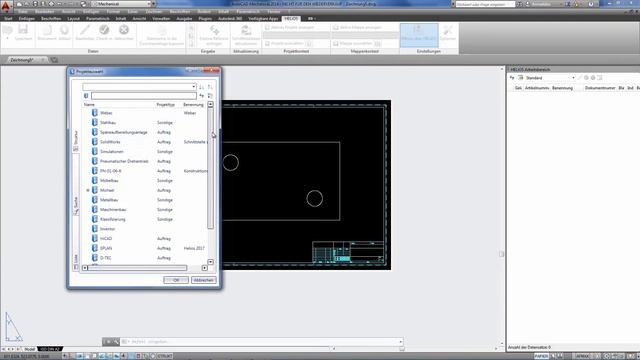Click the Abbrechen button
The height and width of the screenshot is (360, 640).
coord(204,280)
